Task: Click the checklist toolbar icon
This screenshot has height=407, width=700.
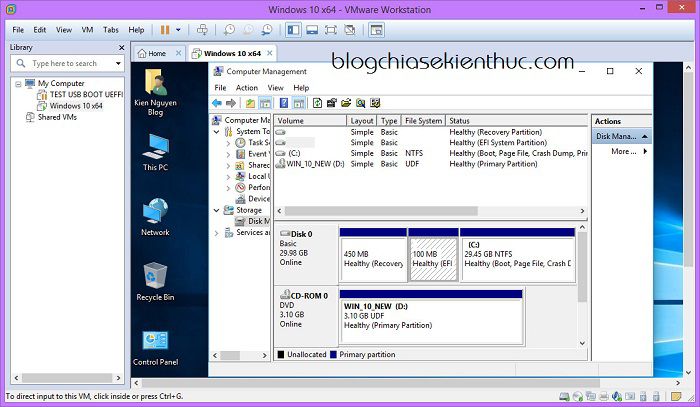Action: (x=375, y=104)
